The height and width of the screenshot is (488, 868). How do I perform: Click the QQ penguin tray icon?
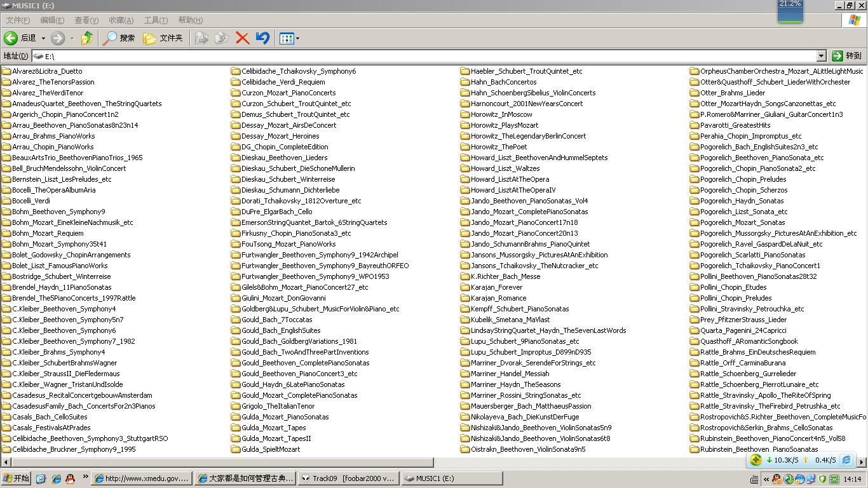[776, 479]
